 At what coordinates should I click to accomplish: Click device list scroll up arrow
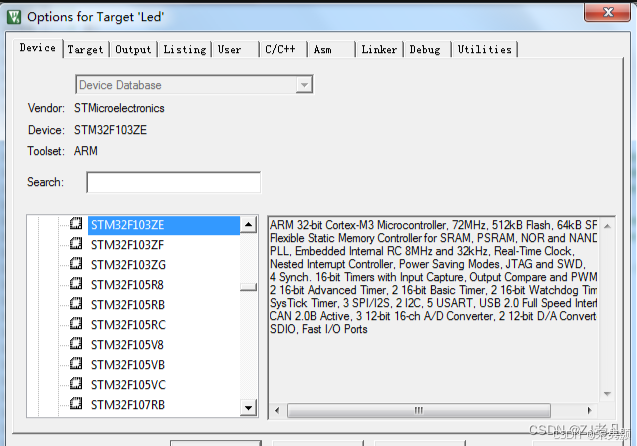click(248, 224)
